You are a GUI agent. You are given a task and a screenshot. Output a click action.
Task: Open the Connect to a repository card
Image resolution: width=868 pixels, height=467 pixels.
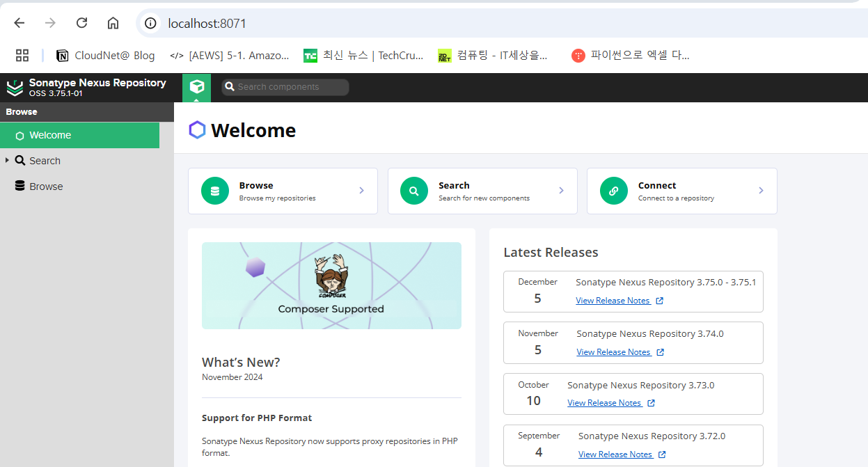[x=682, y=191]
